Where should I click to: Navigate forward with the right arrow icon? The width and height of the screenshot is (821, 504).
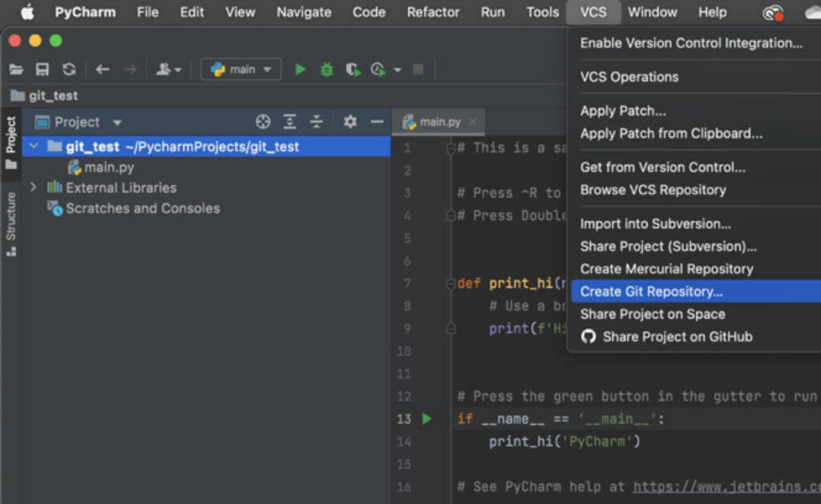pyautogui.click(x=130, y=69)
